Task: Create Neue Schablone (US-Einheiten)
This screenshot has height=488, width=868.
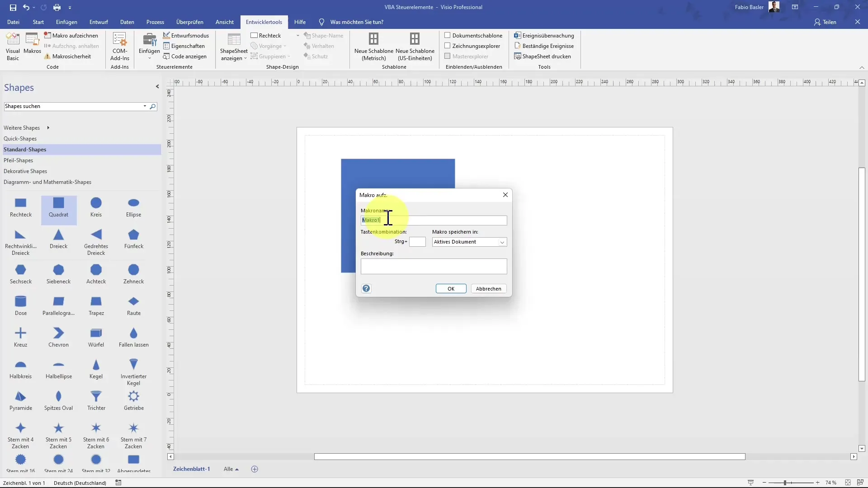Action: (x=415, y=47)
